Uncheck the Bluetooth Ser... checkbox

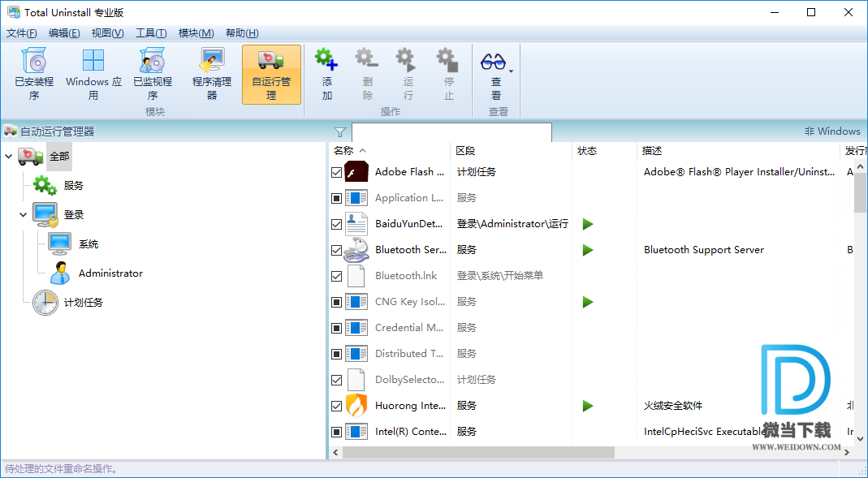337,250
